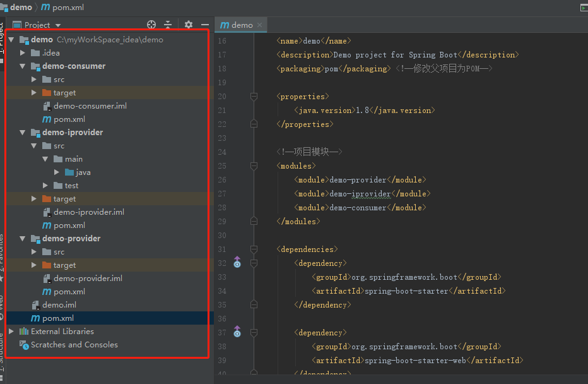Click pom.xml breadcrumb in navigation bar

[x=68, y=8]
